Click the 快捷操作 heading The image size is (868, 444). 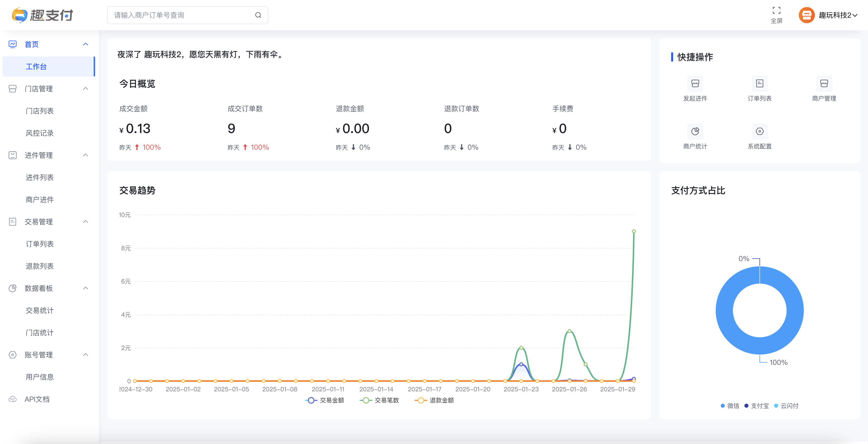(695, 57)
